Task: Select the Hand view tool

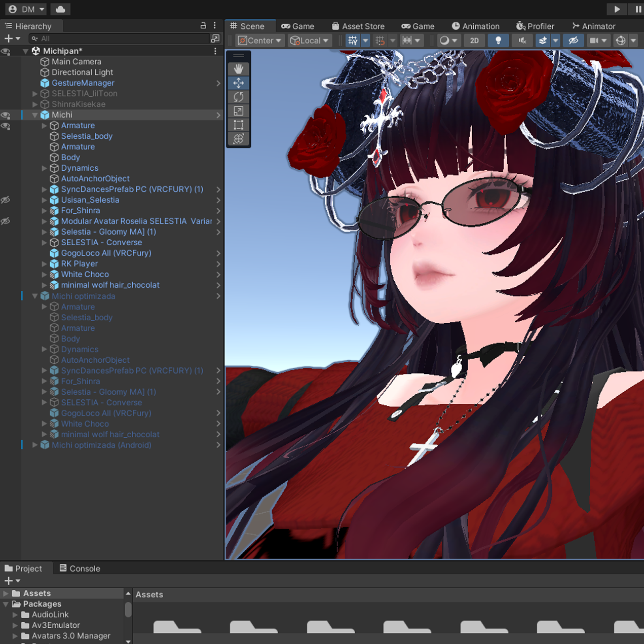Action: (x=239, y=68)
